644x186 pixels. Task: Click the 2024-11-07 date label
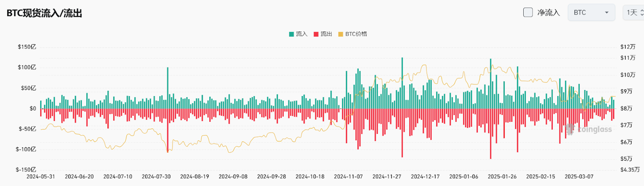(x=348, y=177)
